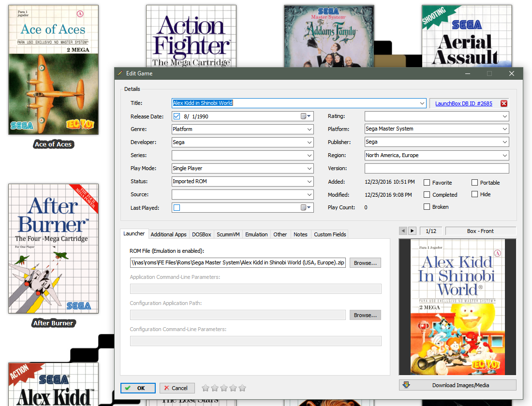Screen dimensions: 532x406
Task: Select After Burner game cover
Action: 54,248
